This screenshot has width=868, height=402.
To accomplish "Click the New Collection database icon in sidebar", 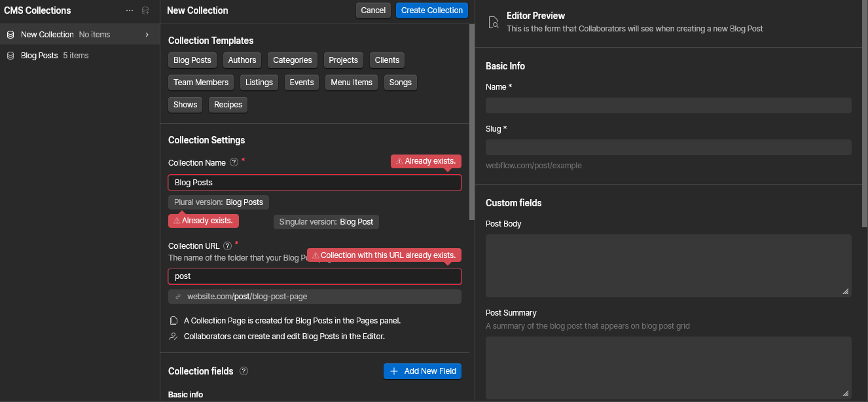I will (10, 35).
